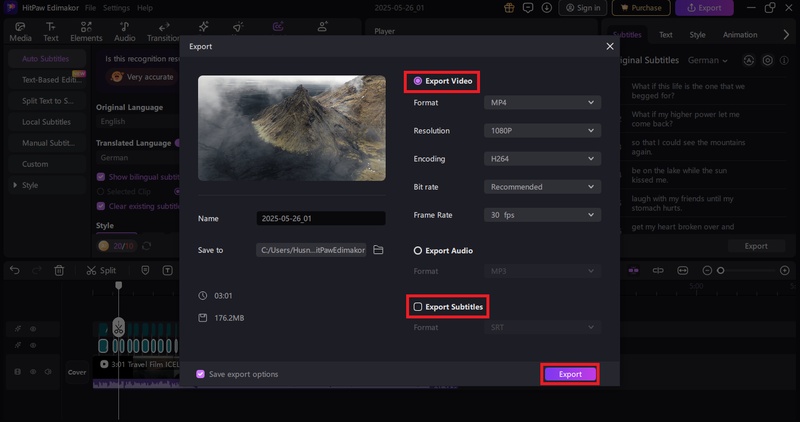Click the timeline zoom in plus icon

pyautogui.click(x=785, y=270)
